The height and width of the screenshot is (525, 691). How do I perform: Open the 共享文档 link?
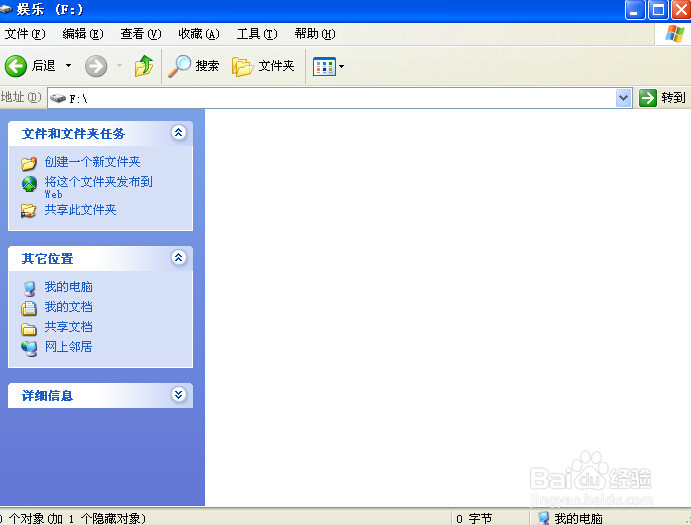tap(68, 327)
